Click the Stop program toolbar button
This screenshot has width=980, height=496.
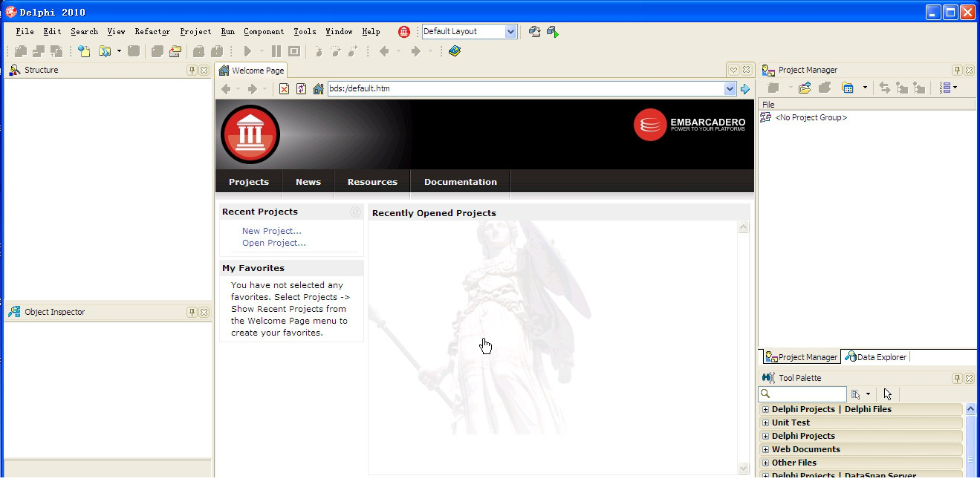point(294,51)
